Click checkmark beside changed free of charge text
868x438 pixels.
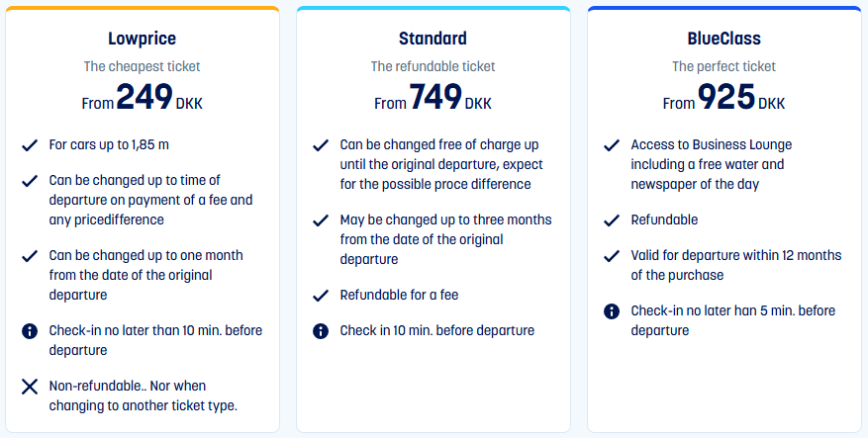(x=321, y=145)
